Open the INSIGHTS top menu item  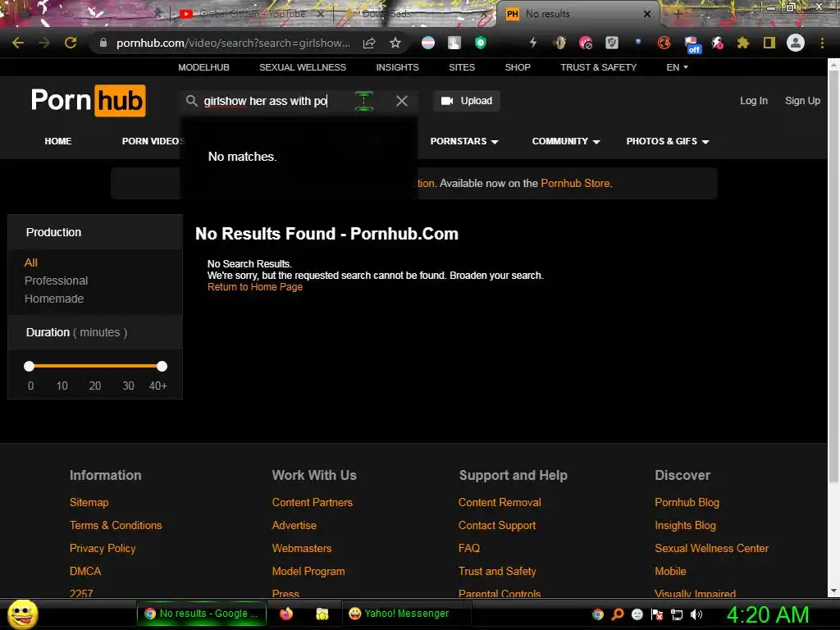398,67
